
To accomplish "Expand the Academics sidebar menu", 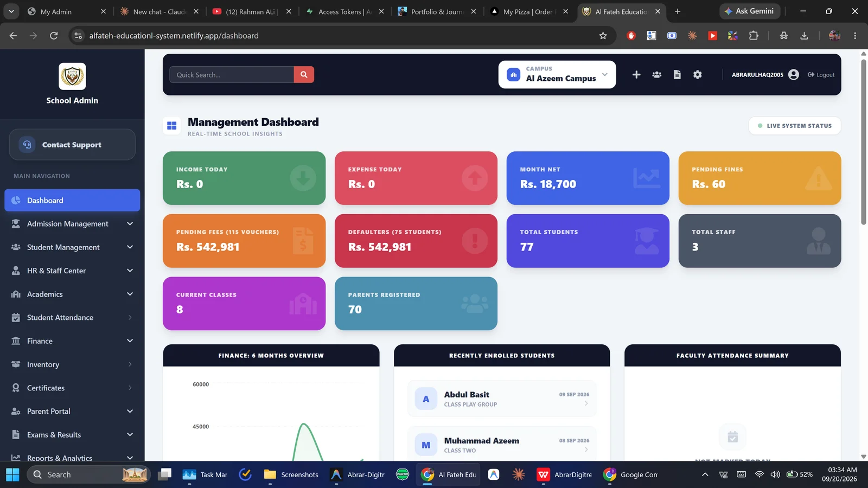I will coord(72,294).
